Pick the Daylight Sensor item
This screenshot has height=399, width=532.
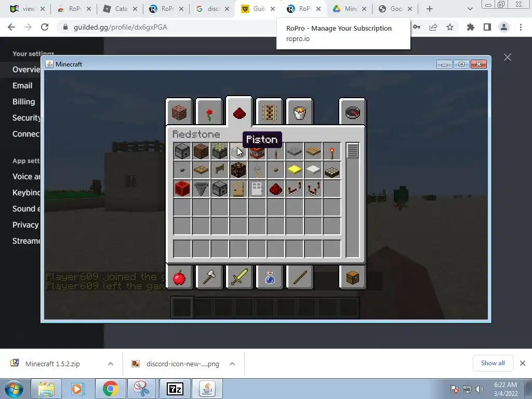(x=331, y=170)
